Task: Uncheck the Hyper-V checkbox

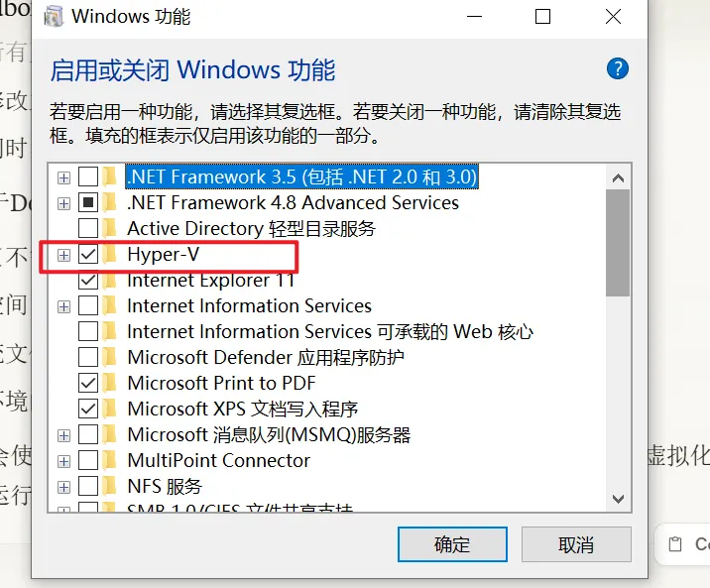Action: (88, 255)
